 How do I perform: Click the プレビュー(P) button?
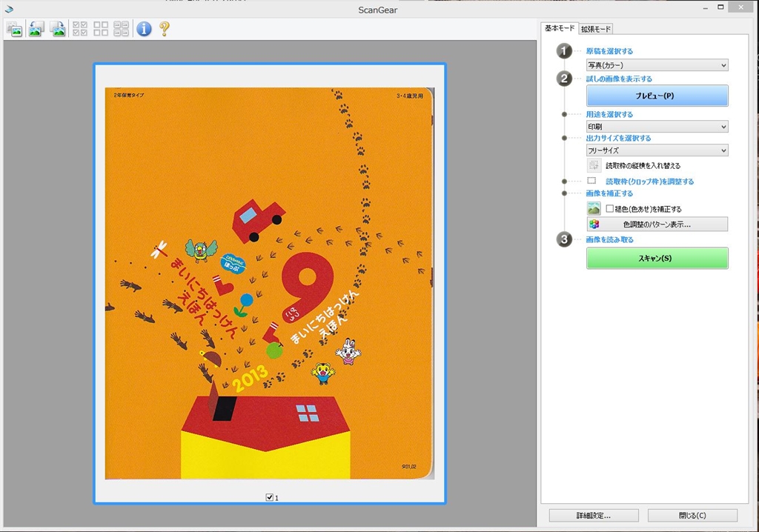tap(657, 96)
